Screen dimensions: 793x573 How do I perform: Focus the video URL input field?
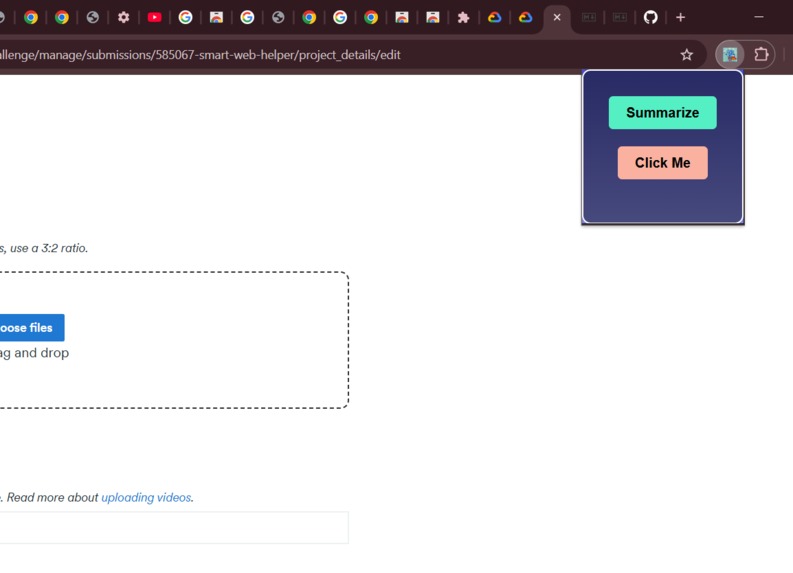click(174, 527)
